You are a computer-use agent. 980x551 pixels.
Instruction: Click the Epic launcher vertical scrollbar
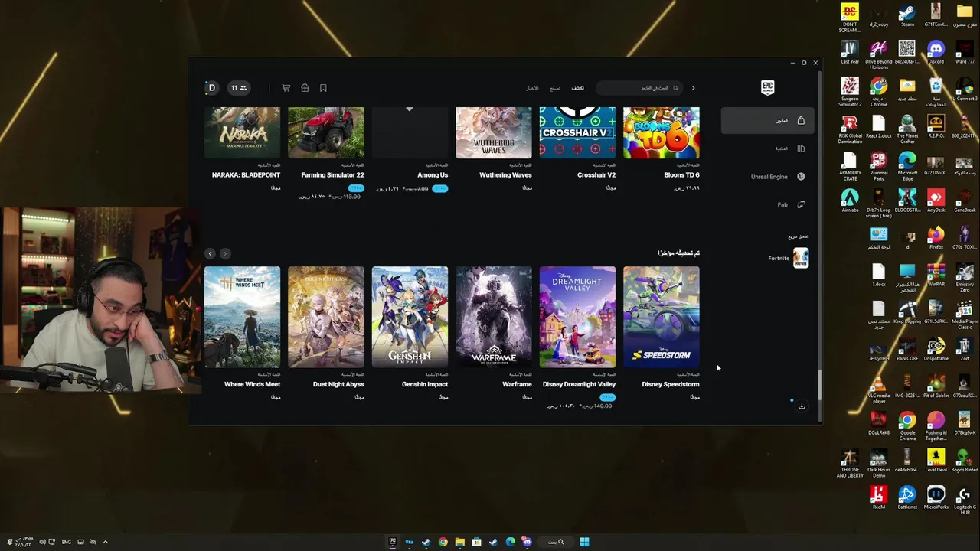[819, 384]
